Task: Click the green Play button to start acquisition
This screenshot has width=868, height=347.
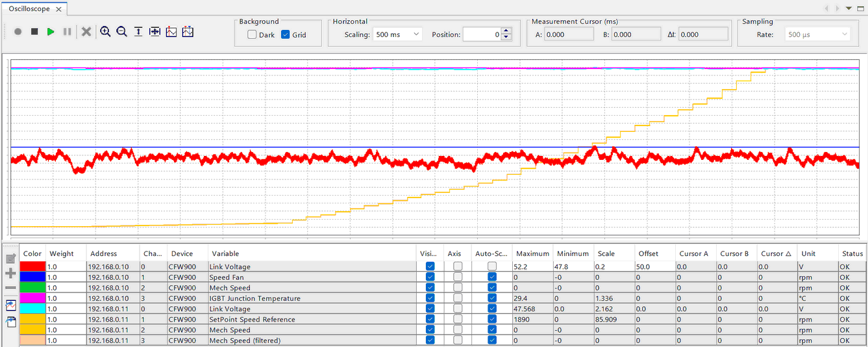Action: [x=51, y=32]
